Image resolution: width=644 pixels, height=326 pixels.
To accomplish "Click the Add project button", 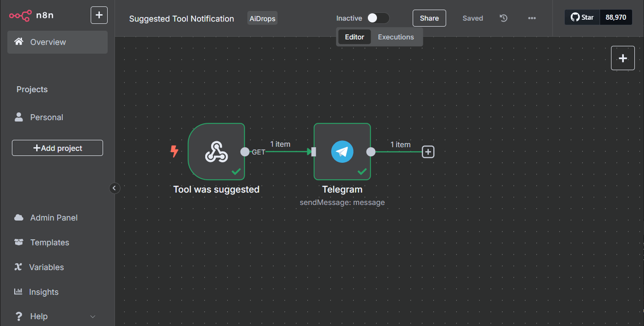I will pos(57,148).
